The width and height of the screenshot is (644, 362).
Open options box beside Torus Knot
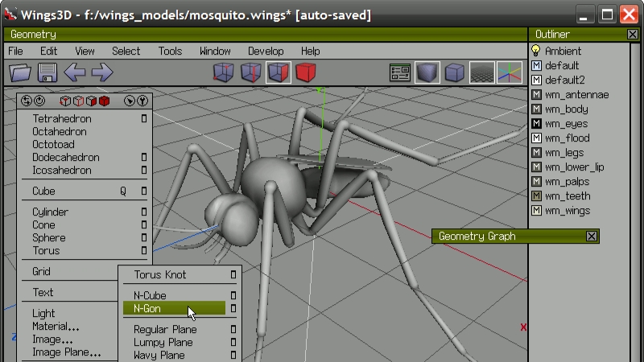pyautogui.click(x=233, y=275)
